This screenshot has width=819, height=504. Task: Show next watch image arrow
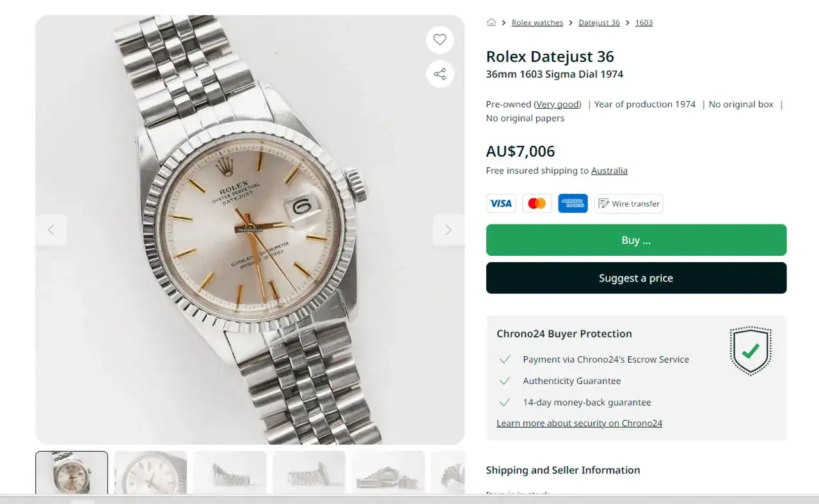click(x=448, y=230)
